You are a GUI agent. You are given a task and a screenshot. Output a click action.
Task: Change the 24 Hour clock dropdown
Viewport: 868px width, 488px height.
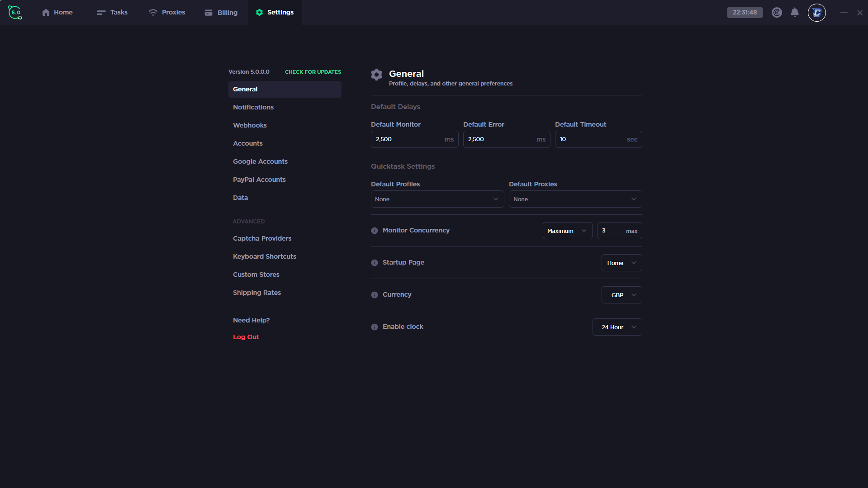pyautogui.click(x=617, y=327)
